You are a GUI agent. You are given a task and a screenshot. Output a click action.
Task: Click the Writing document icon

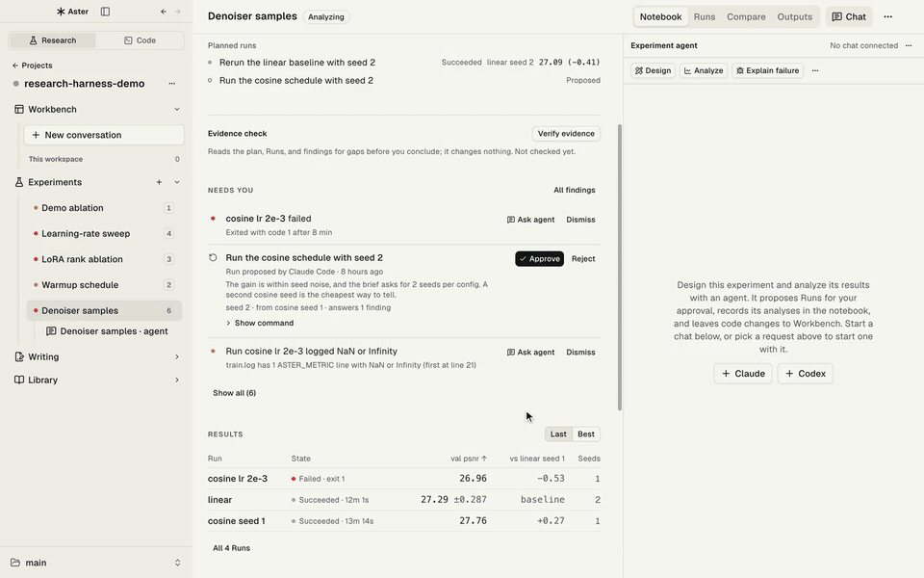19,356
